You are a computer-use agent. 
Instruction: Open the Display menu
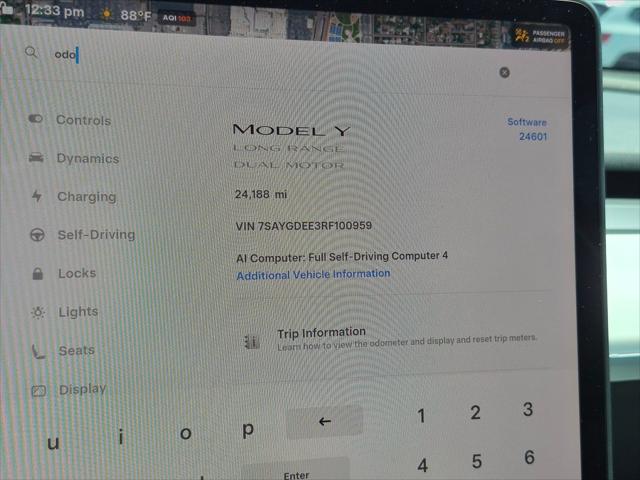point(82,389)
